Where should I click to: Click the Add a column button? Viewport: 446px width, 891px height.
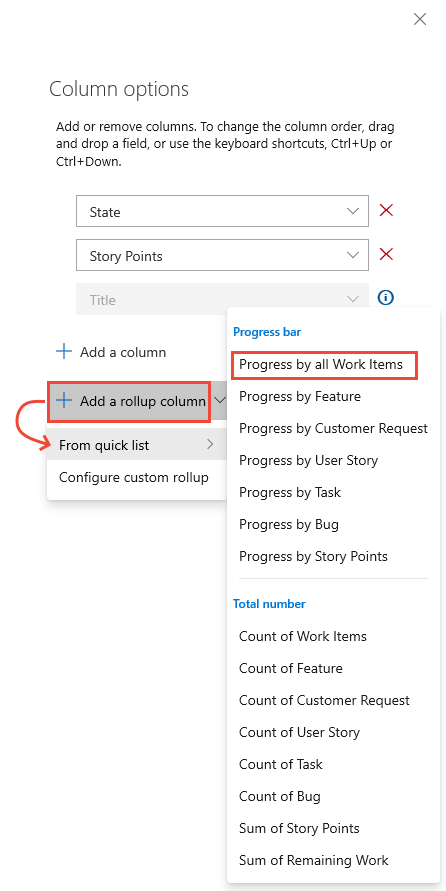111,352
